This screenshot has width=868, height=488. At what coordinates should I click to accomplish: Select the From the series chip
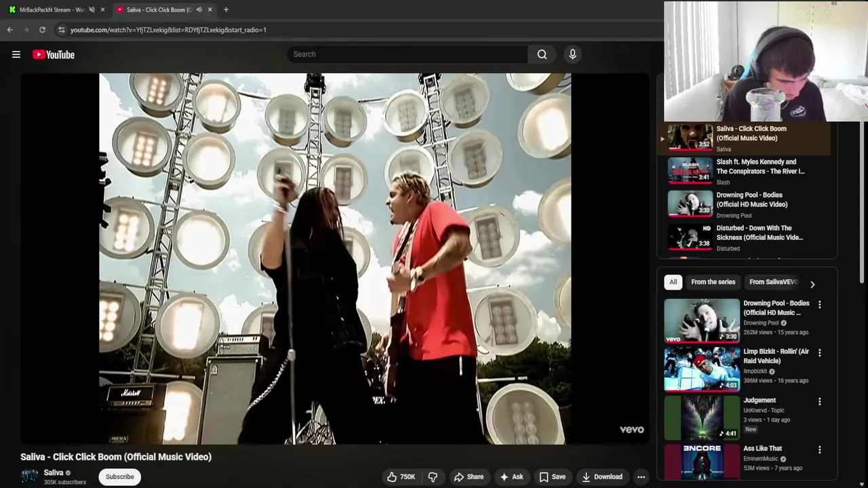tap(713, 282)
